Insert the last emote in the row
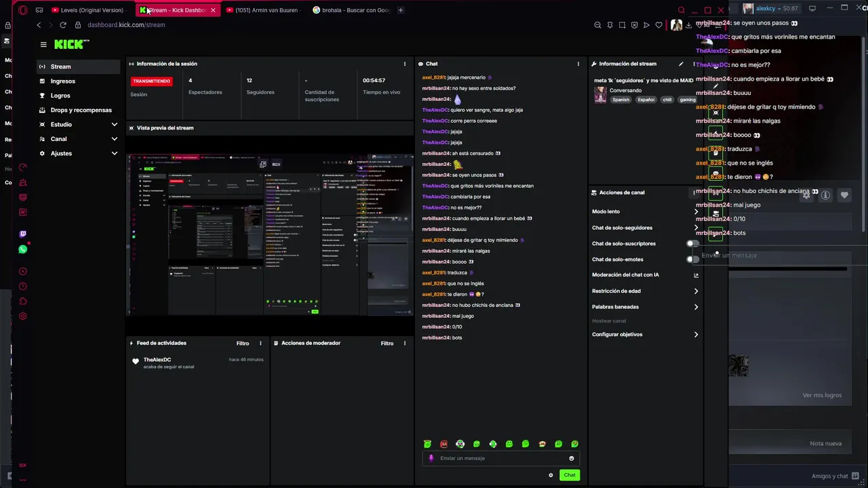The image size is (868, 488). point(574,444)
